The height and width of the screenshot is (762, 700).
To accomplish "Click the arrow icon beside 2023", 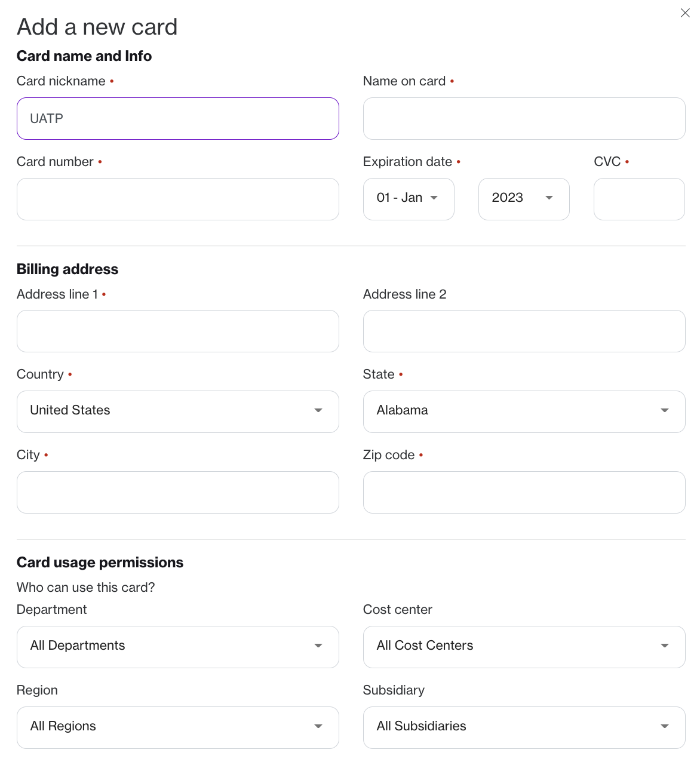I will pos(549,198).
